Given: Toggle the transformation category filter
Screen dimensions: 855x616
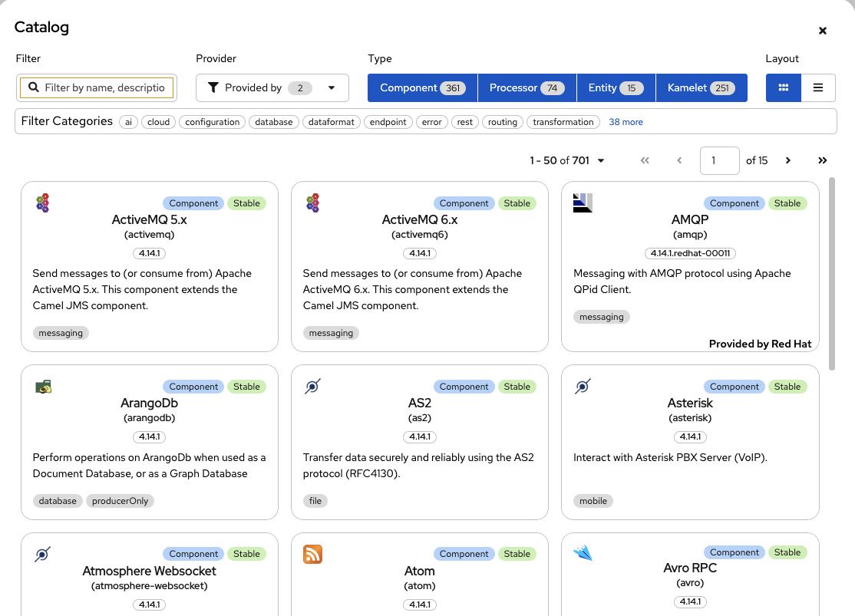Looking at the screenshot, I should coord(563,122).
